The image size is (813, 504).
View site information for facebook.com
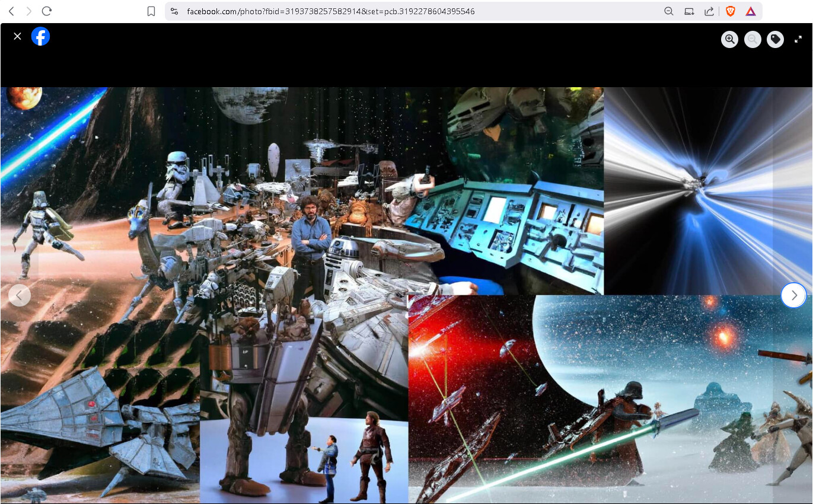[174, 11]
